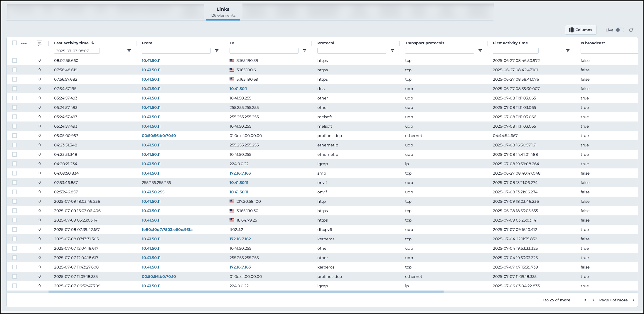Sort by the Protocol column header
This screenshot has height=314, width=644.
pyautogui.click(x=326, y=43)
